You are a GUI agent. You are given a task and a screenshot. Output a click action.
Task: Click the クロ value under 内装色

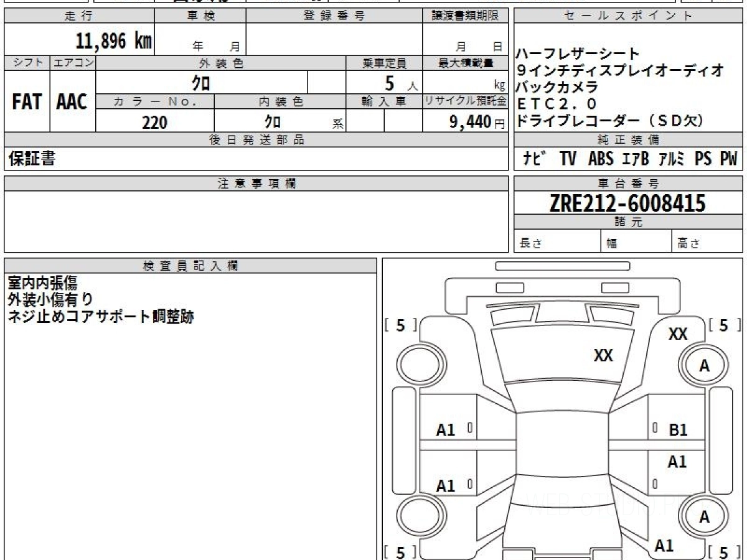coord(273,122)
